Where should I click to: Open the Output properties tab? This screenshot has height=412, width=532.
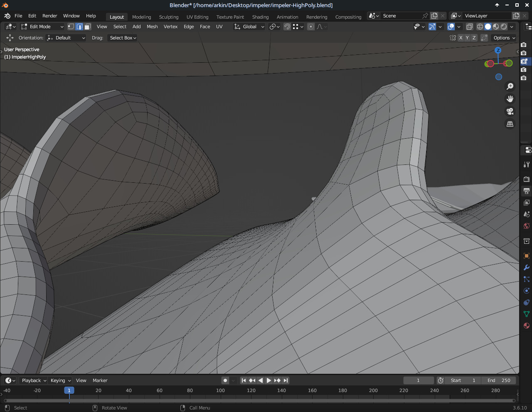[x=527, y=191]
